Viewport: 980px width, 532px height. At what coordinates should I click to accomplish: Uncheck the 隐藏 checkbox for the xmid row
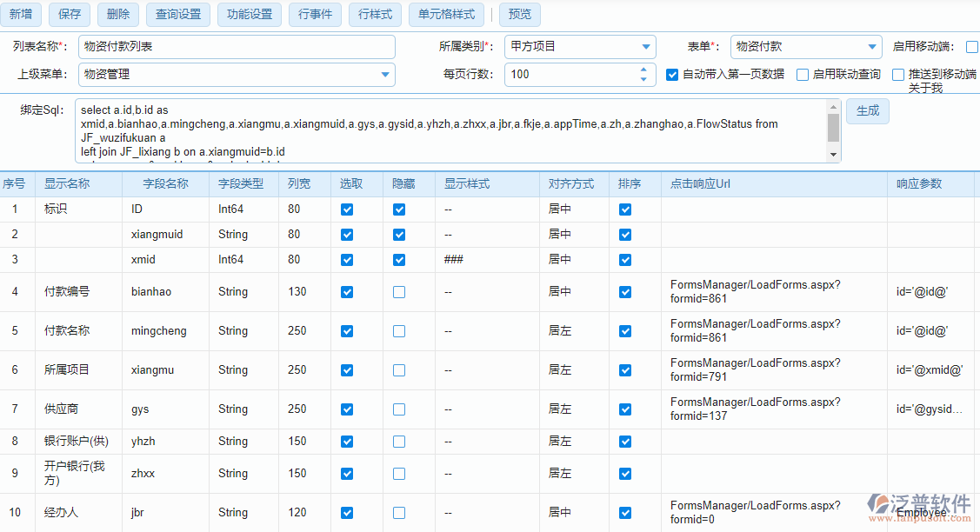click(399, 259)
